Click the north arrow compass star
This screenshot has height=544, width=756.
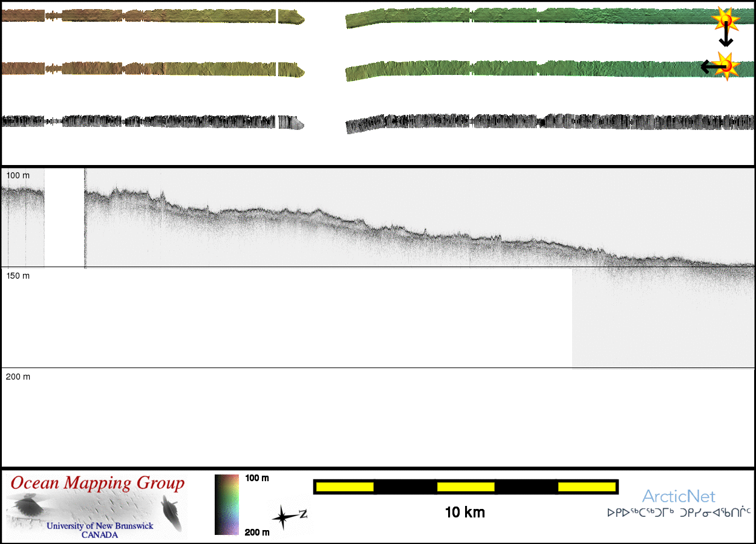click(282, 517)
